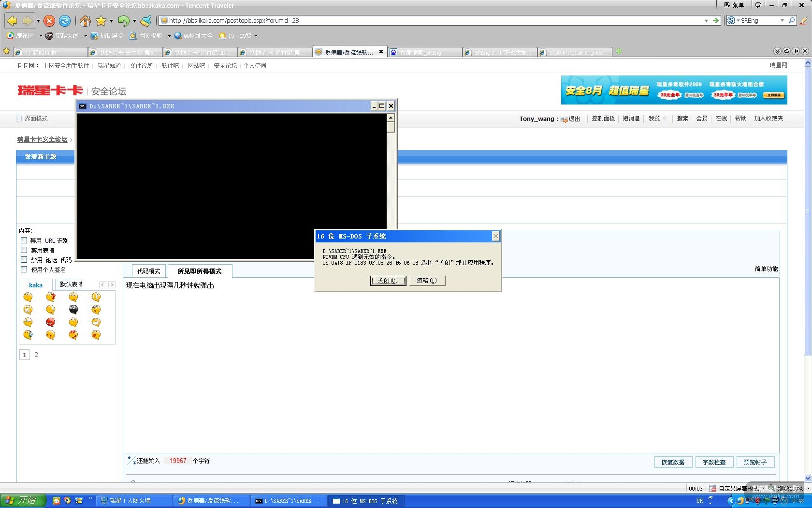The width and height of the screenshot is (812, 508).
Task: Expand the undo-close-tab dropdown arrow
Action: (x=134, y=21)
